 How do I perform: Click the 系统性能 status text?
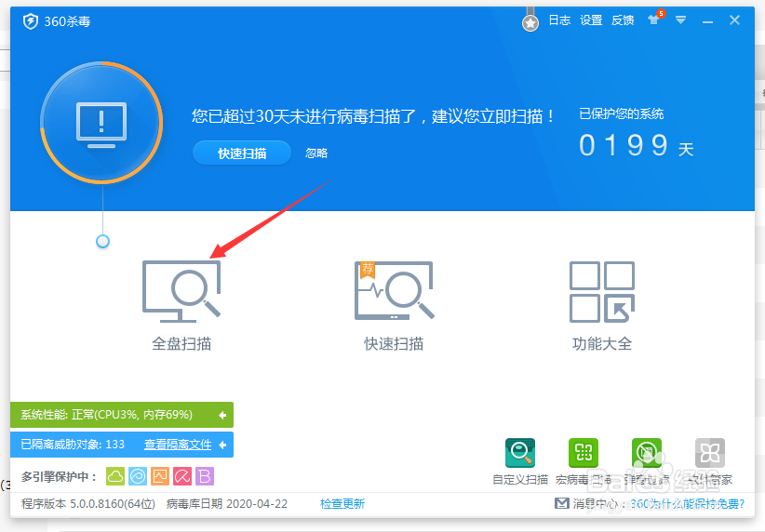(x=106, y=415)
